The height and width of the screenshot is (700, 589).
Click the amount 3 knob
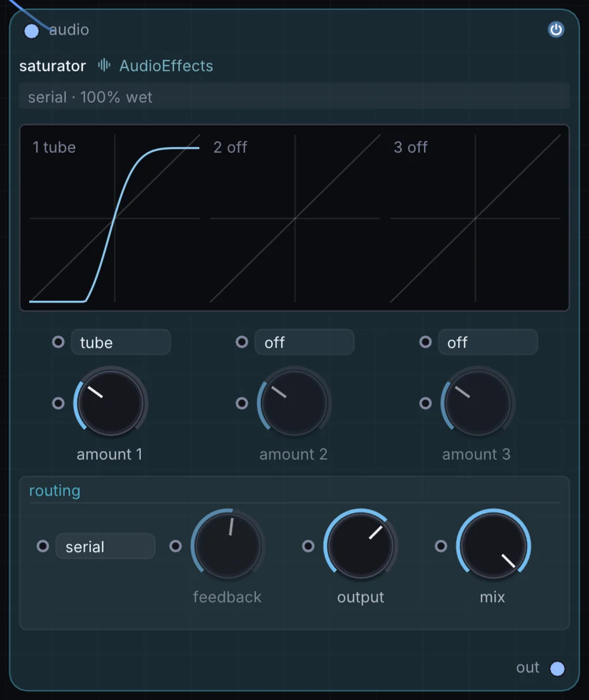[478, 403]
